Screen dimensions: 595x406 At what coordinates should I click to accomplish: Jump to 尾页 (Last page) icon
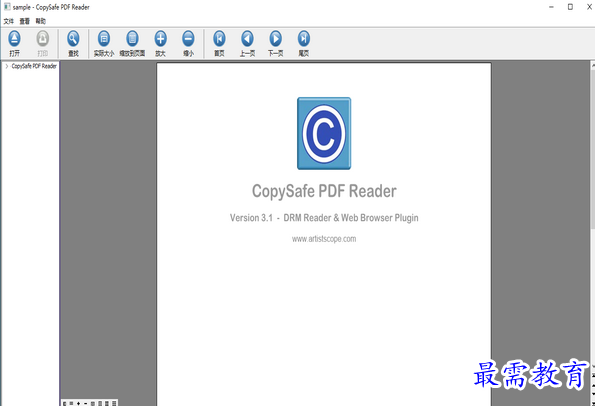[x=304, y=39]
